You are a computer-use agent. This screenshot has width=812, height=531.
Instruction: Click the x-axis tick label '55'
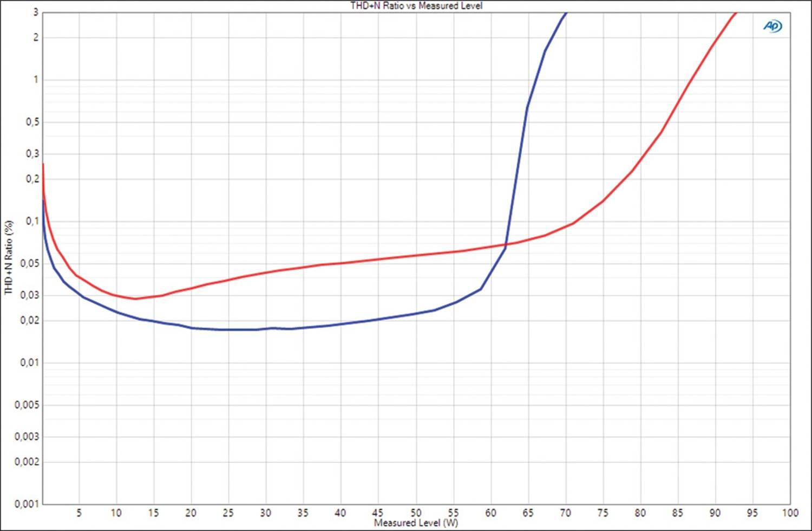[x=453, y=513]
